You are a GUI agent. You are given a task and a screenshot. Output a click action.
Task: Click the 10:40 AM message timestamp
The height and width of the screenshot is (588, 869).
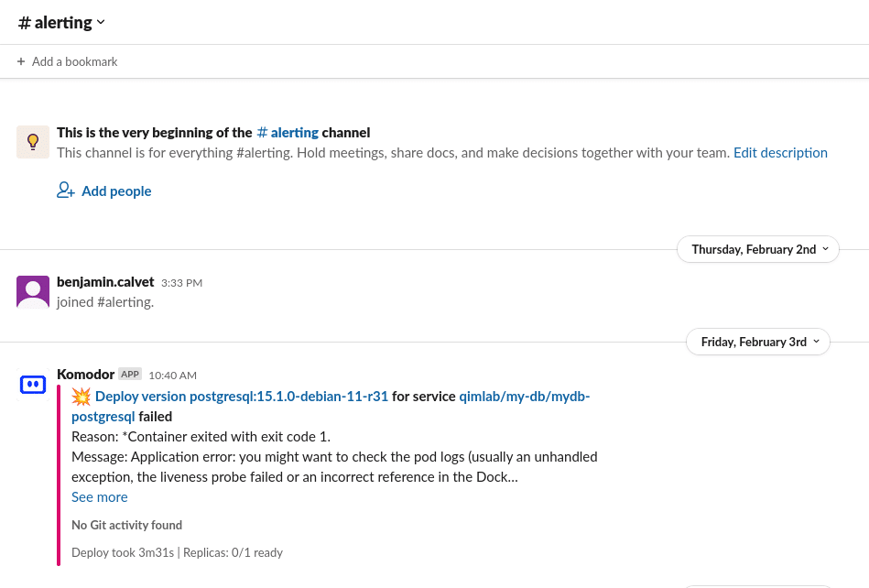tap(172, 376)
